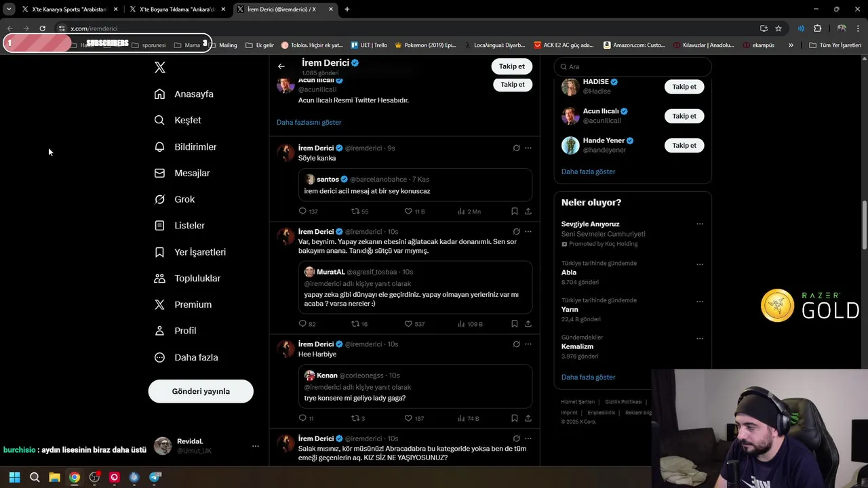868x488 pixels.
Task: Open Anasayfa home page
Action: click(x=184, y=94)
